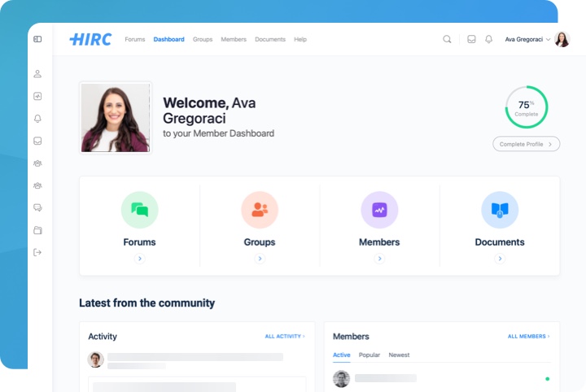Click the green online status dot
Viewport: 586px width, 392px height.
[548, 379]
